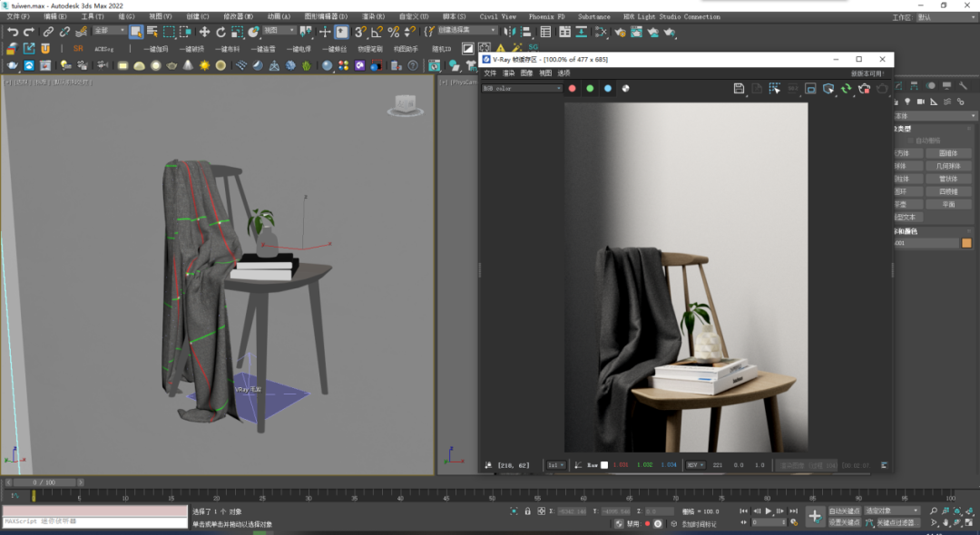
Task: Activate region render in V-Ray frame buffer
Action: point(774,89)
